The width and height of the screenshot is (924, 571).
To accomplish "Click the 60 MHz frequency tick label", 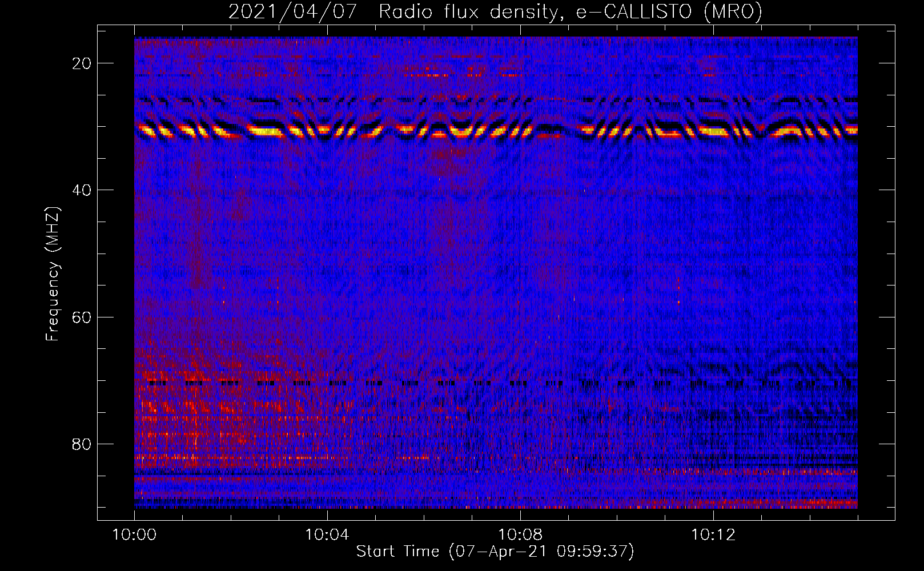I will tap(82, 317).
